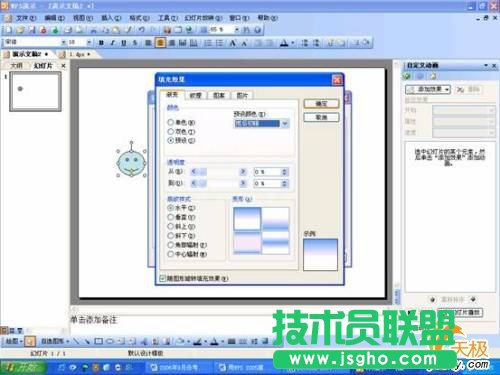Expand the font size dropdown arrow
The width and height of the screenshot is (500, 375).
pos(89,42)
